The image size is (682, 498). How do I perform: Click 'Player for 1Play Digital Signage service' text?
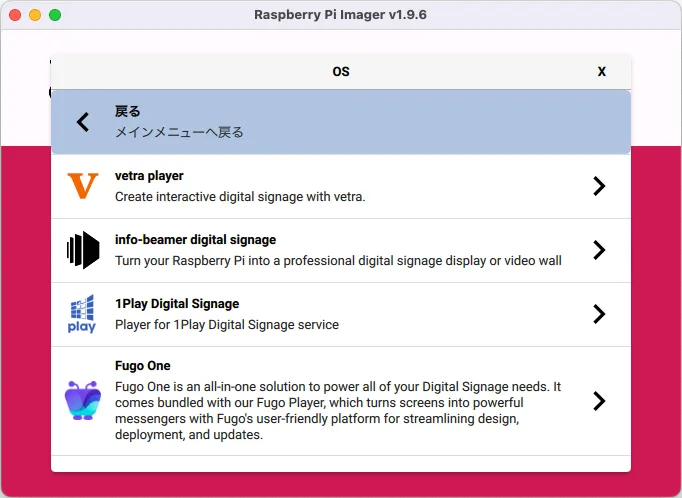click(x=227, y=324)
